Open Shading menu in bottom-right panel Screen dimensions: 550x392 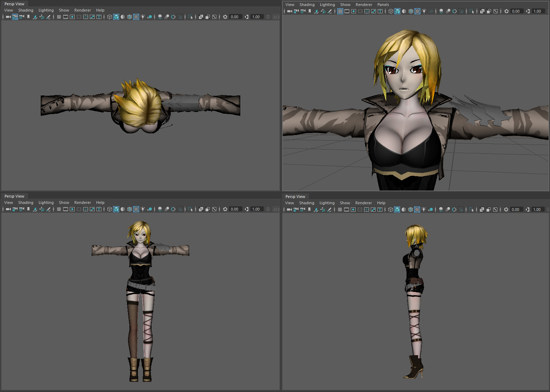pyautogui.click(x=307, y=203)
